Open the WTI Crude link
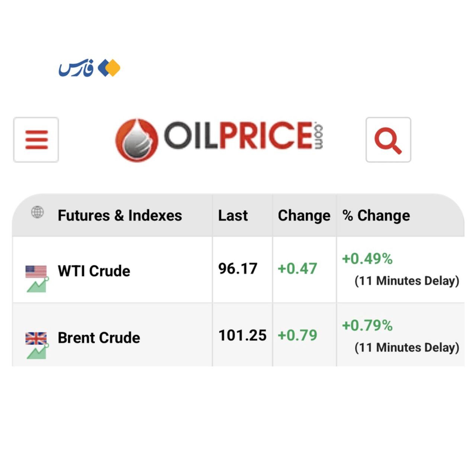The width and height of the screenshot is (476, 476). coord(94,271)
